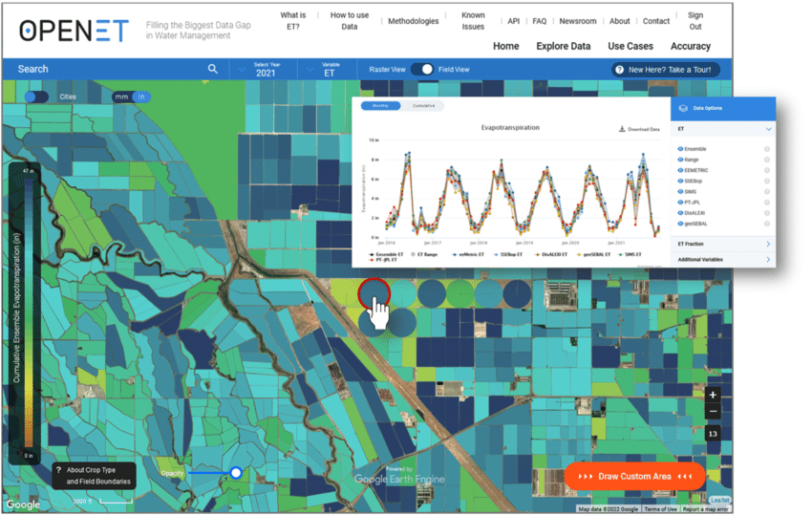Click the Data Options layers icon
The image size is (812, 515).
683,108
